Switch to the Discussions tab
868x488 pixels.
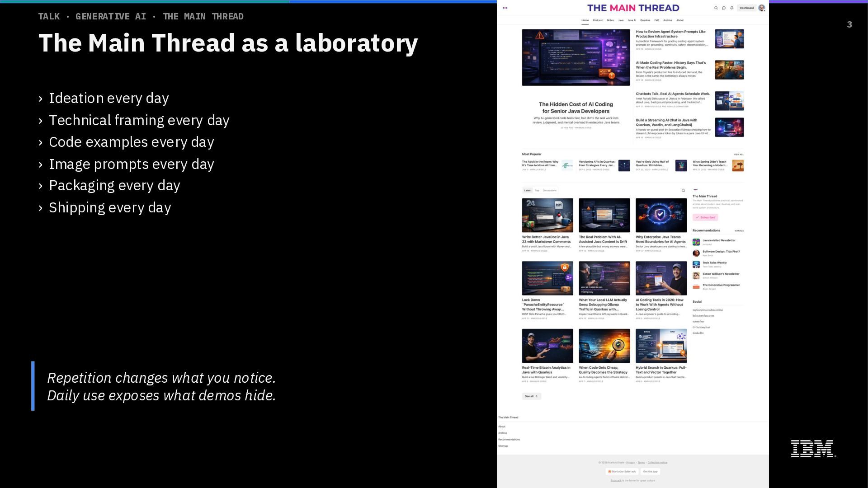point(549,191)
